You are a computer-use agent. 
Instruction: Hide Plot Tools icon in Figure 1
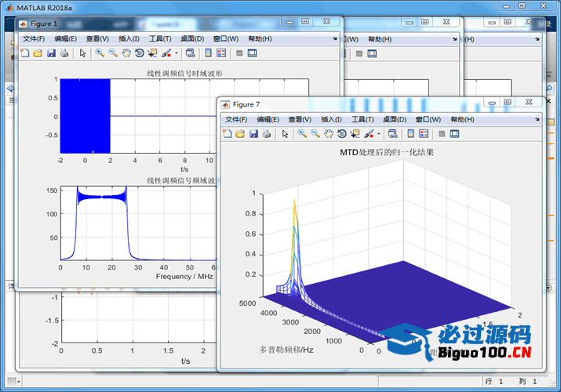pyautogui.click(x=239, y=53)
